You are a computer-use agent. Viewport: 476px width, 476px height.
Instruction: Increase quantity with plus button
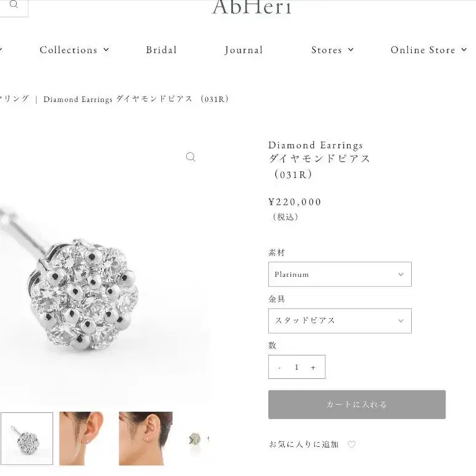(x=313, y=367)
